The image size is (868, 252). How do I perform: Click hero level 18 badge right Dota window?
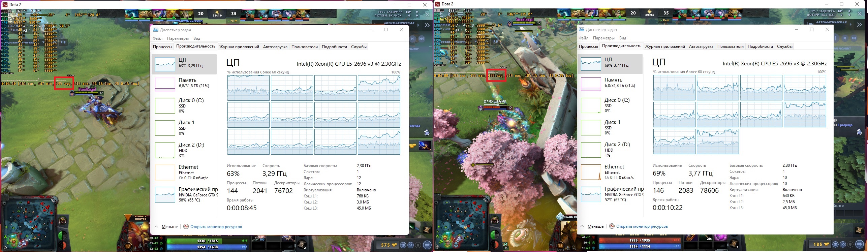[x=560, y=246]
